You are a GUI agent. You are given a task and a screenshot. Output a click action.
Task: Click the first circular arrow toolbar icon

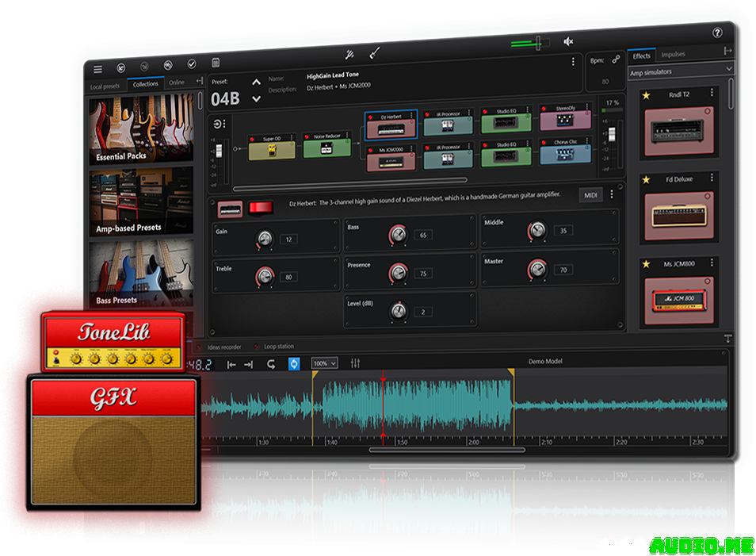[121, 68]
